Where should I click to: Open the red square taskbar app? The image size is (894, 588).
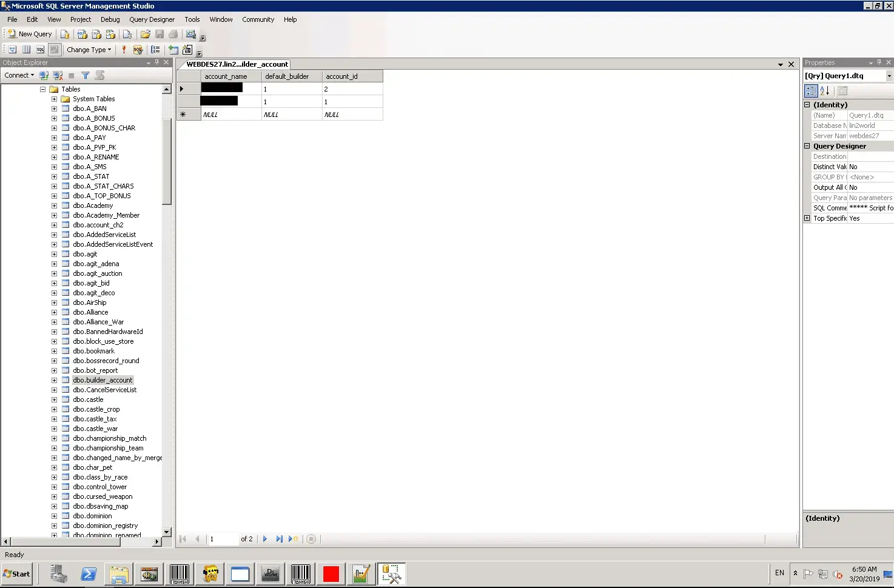(x=331, y=574)
